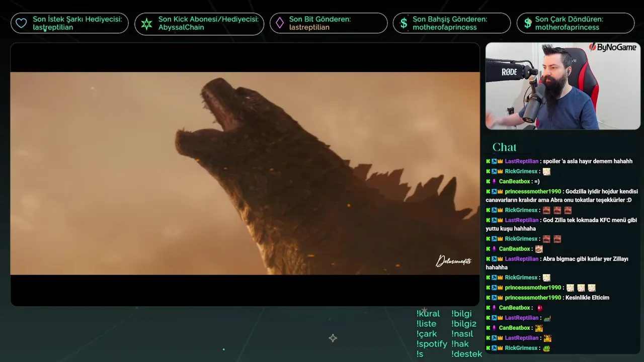Click the dollar icon beside Son Çark Döndüren
The height and width of the screenshot is (362, 644).
point(527,23)
